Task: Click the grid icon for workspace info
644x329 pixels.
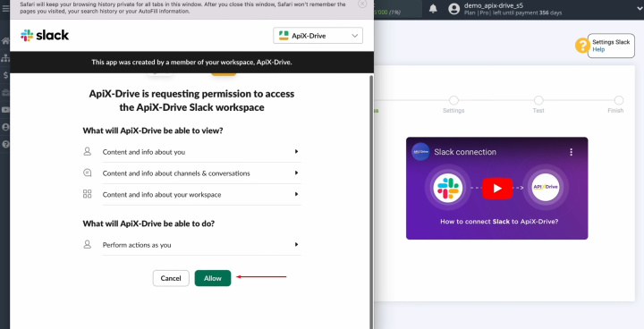Action: tap(87, 194)
